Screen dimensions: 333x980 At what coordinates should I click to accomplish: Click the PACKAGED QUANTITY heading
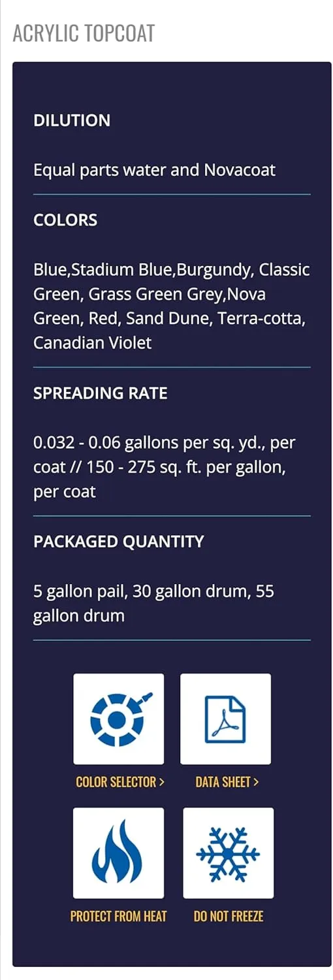[119, 541]
